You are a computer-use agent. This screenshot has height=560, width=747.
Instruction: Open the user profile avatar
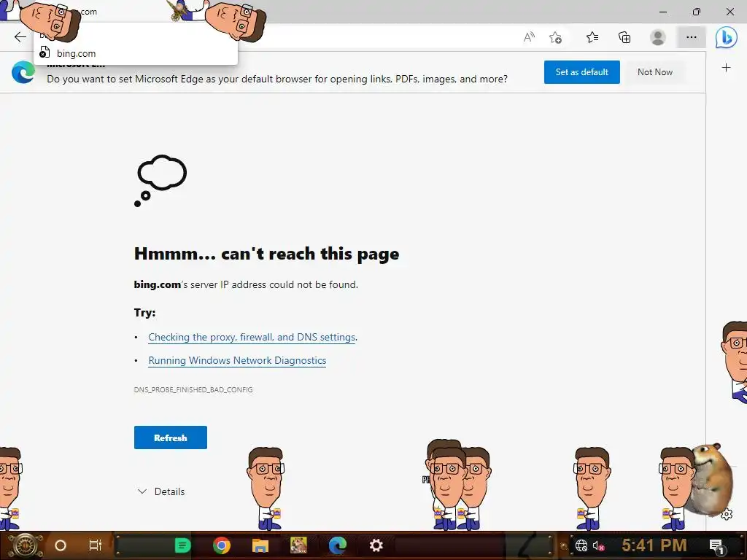658,37
